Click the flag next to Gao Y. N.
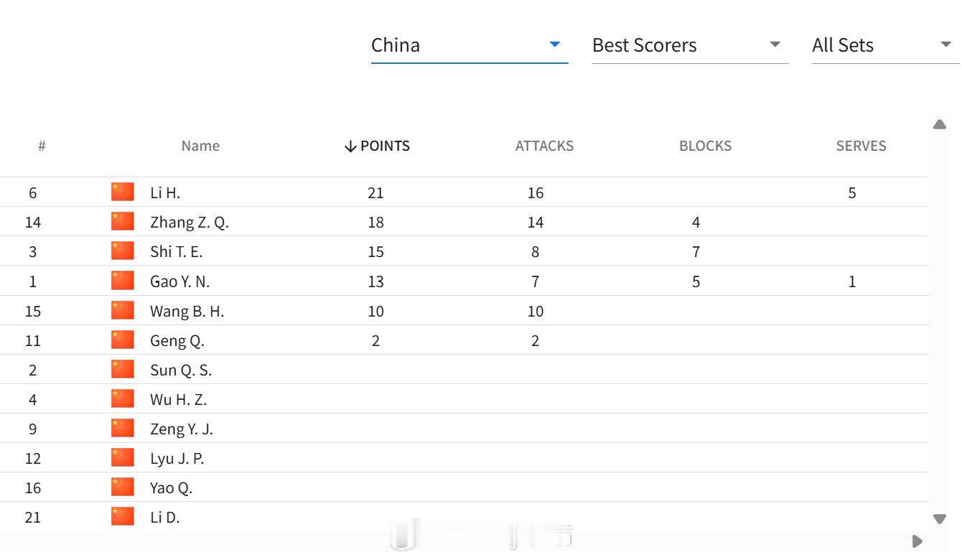The image size is (962, 560). (x=123, y=280)
